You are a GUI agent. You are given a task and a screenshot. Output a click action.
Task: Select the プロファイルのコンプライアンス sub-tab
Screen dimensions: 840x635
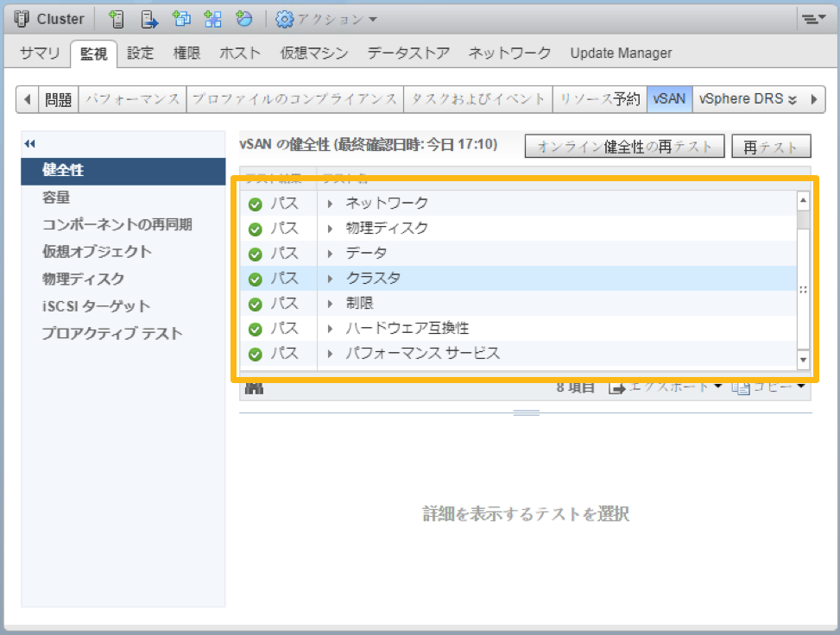(x=294, y=99)
